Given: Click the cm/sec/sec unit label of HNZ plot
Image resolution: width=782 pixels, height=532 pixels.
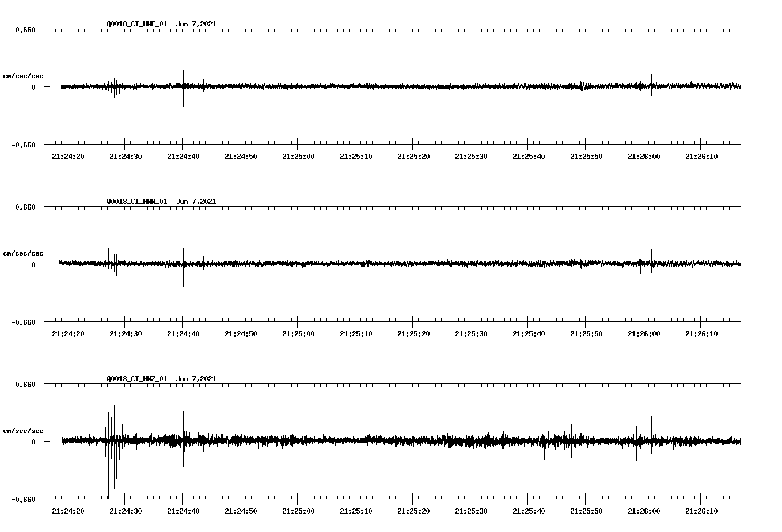Looking at the screenshot, I should (24, 431).
